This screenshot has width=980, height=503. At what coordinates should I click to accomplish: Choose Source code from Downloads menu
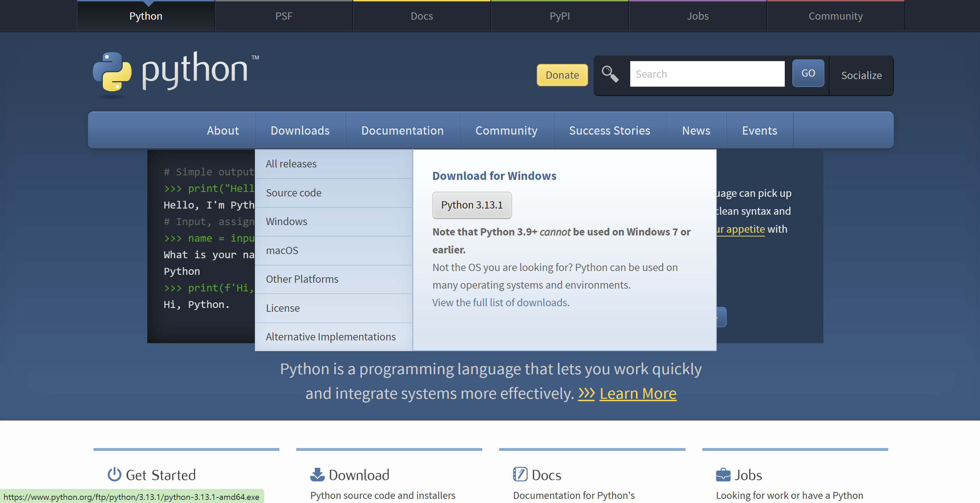click(293, 193)
